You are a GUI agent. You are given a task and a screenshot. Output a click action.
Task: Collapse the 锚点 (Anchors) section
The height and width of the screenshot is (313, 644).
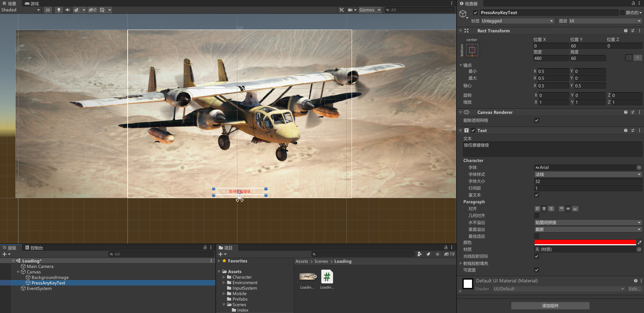point(461,65)
